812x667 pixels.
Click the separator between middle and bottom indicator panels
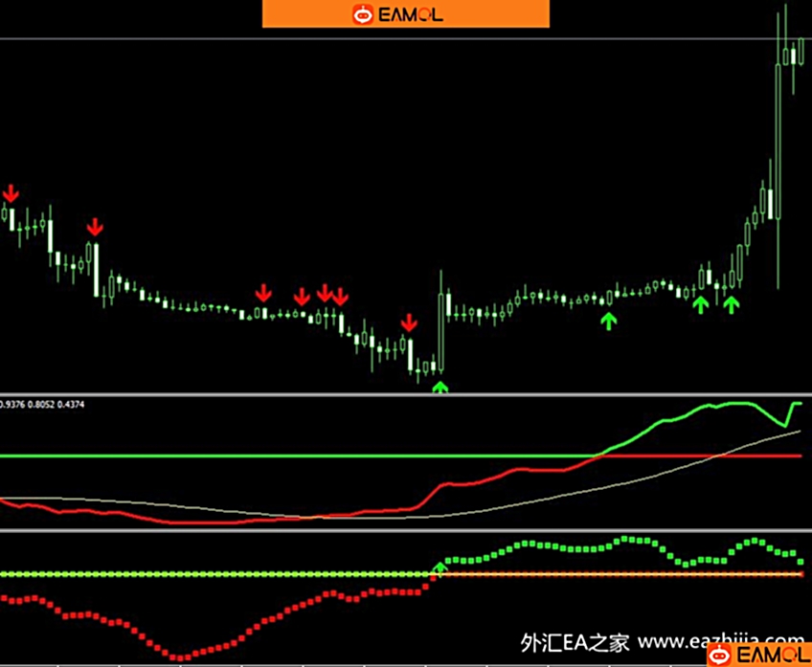click(406, 530)
